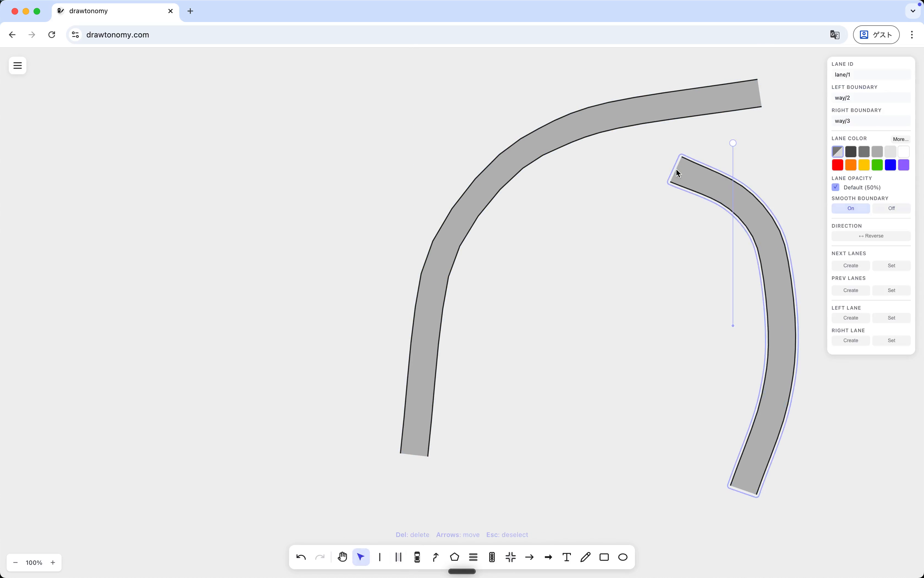Click Create under Left Lane
924x578 pixels.
851,318
